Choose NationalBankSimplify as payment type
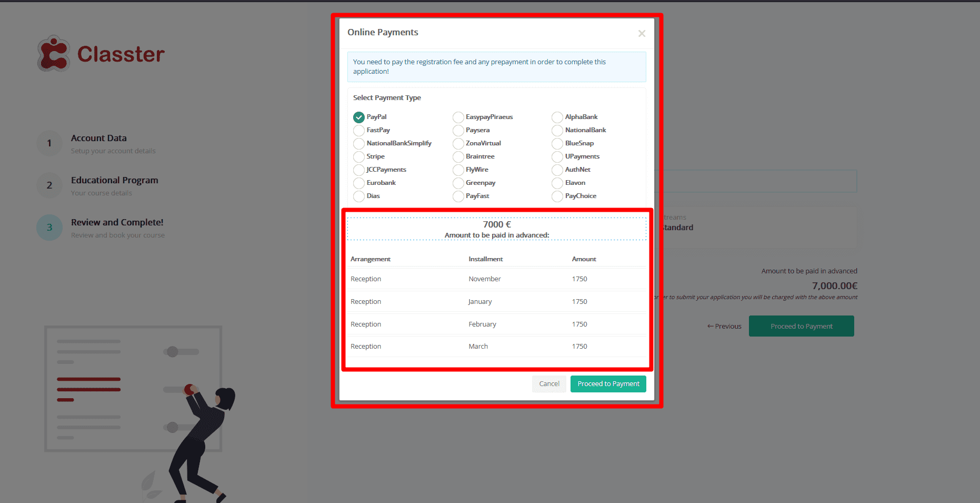Screen dimensions: 980x503 359,143
